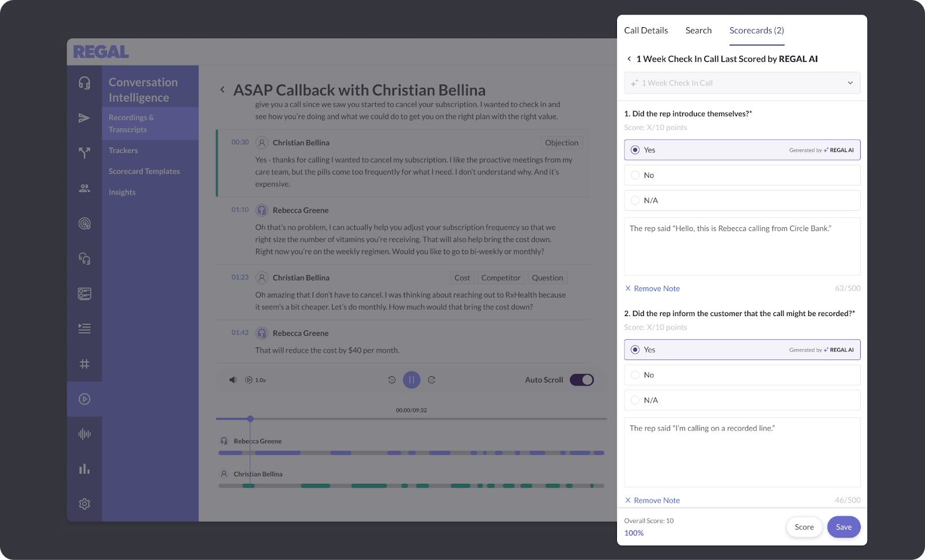Click Christian Bellina's speaker timeline track
The height and width of the screenshot is (560, 925).
point(411,486)
